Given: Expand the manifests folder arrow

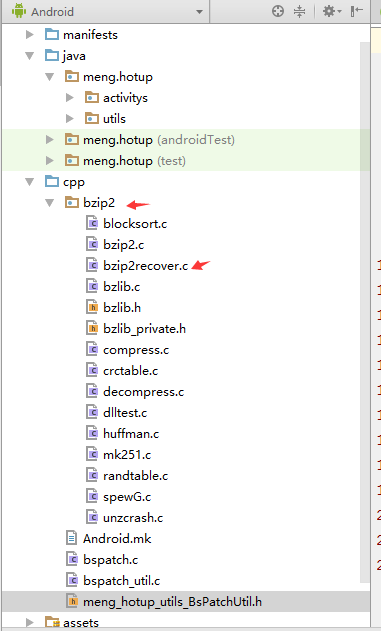Looking at the screenshot, I should pyautogui.click(x=30, y=35).
